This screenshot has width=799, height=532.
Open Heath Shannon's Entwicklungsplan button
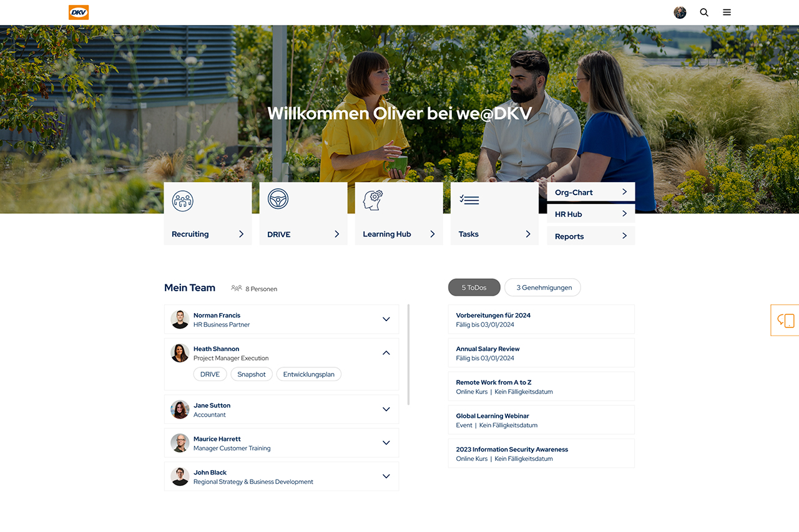click(309, 374)
